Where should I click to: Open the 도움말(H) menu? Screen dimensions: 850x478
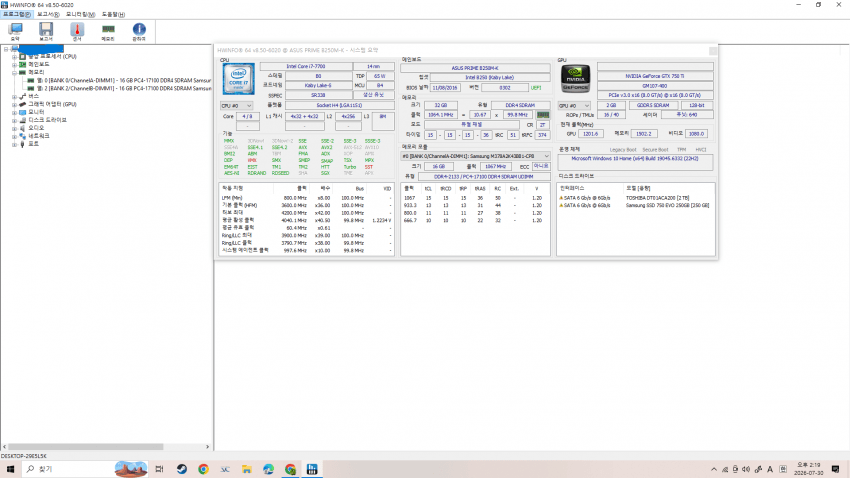click(x=113, y=15)
